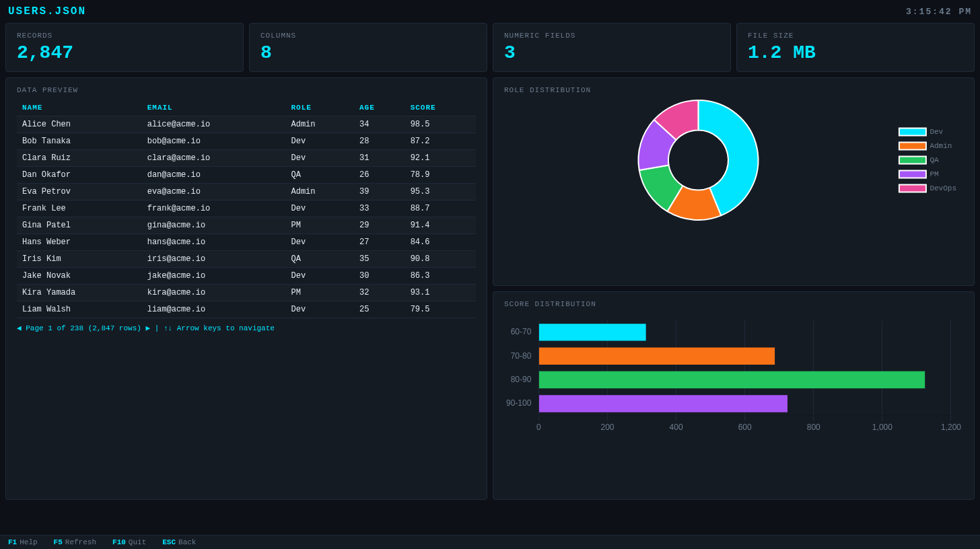Screen dimensions: 980x549
Task: Go to the previous page arrow
Action: [18, 328]
